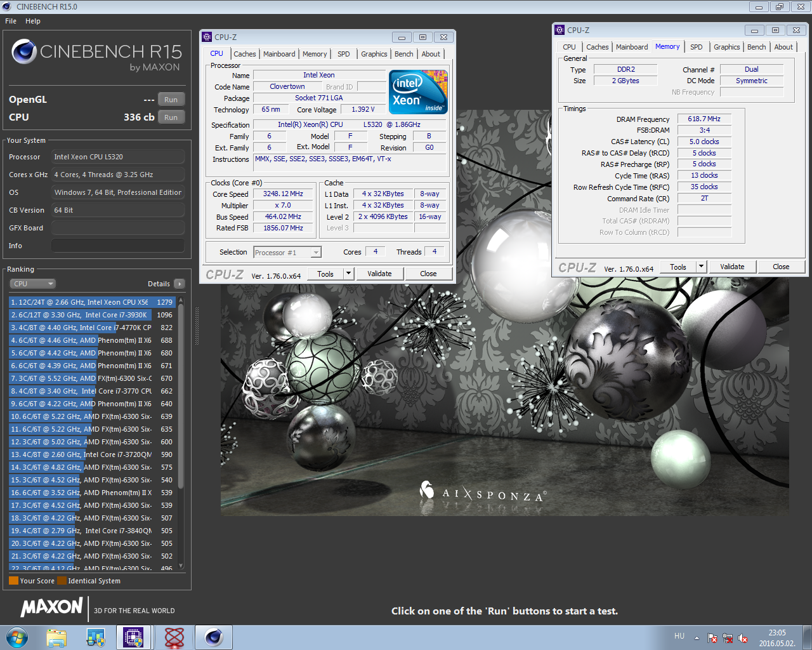Click the Action Center flag tray icon
The height and width of the screenshot is (650, 812).
click(712, 638)
